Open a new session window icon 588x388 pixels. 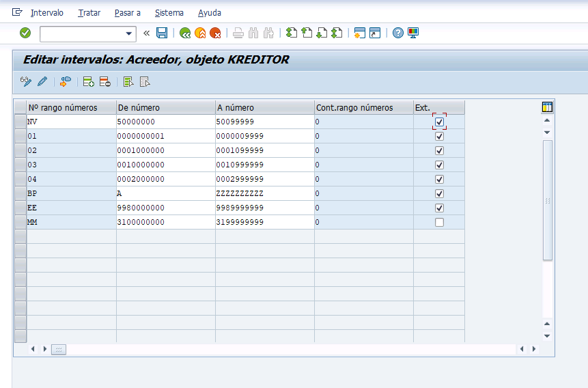(360, 33)
